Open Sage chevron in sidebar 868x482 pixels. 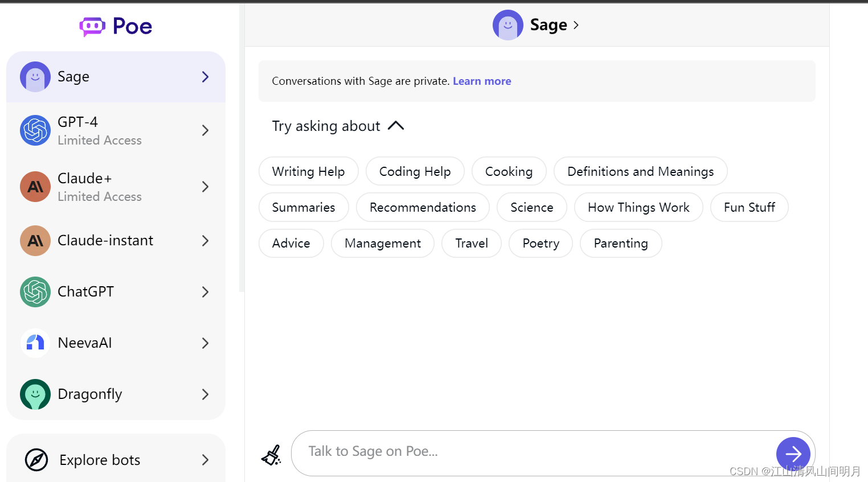pyautogui.click(x=206, y=77)
